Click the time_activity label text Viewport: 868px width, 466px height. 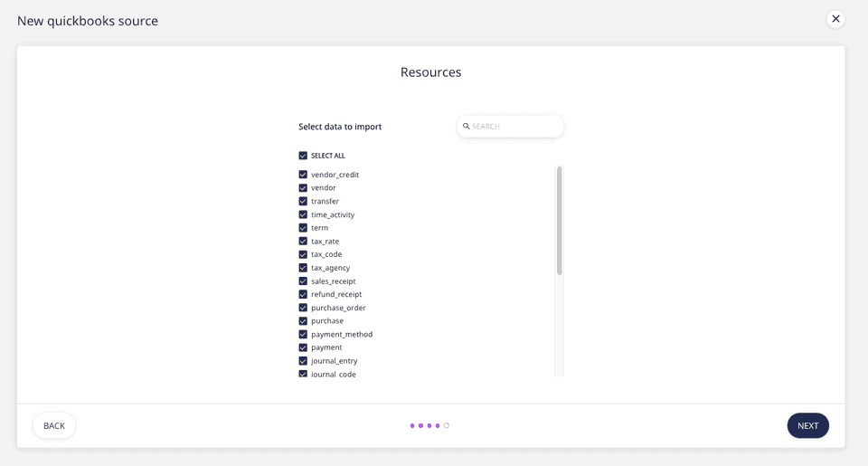[333, 214]
